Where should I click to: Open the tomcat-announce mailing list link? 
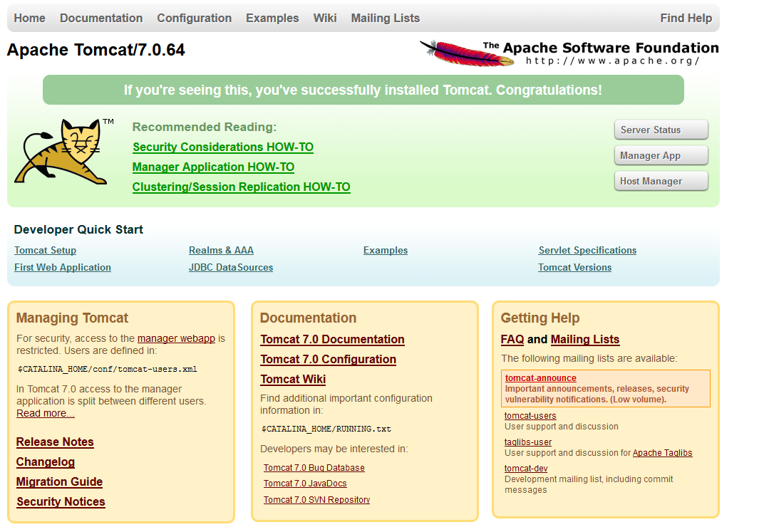(x=540, y=378)
